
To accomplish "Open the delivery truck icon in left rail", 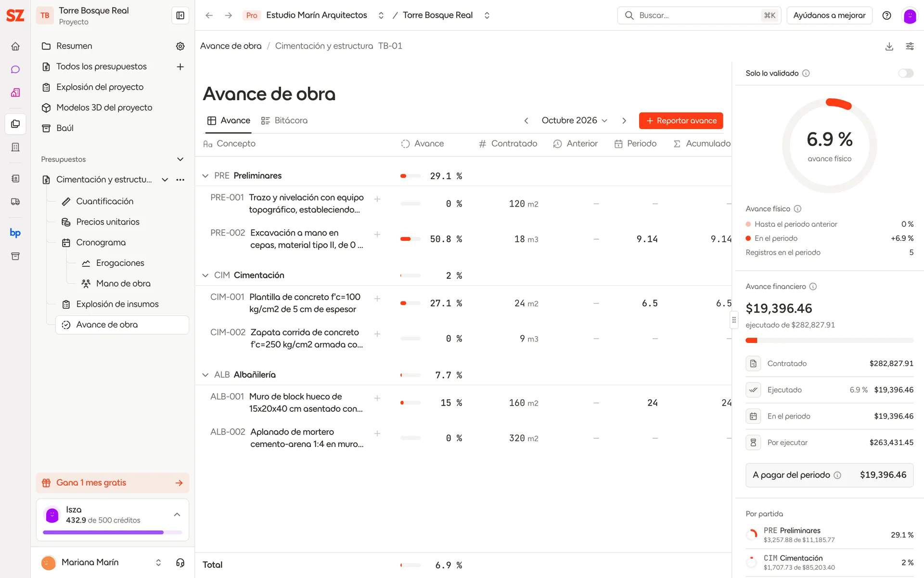I will [15, 202].
